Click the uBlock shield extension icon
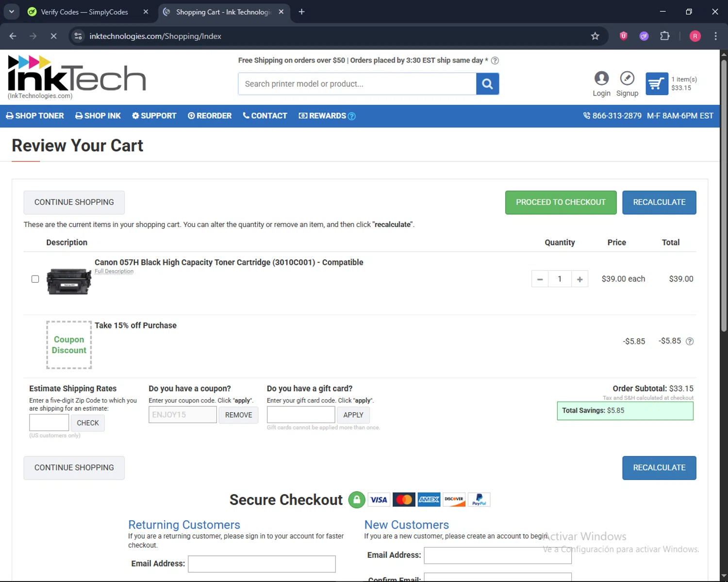The width and height of the screenshot is (728, 582). [x=624, y=36]
